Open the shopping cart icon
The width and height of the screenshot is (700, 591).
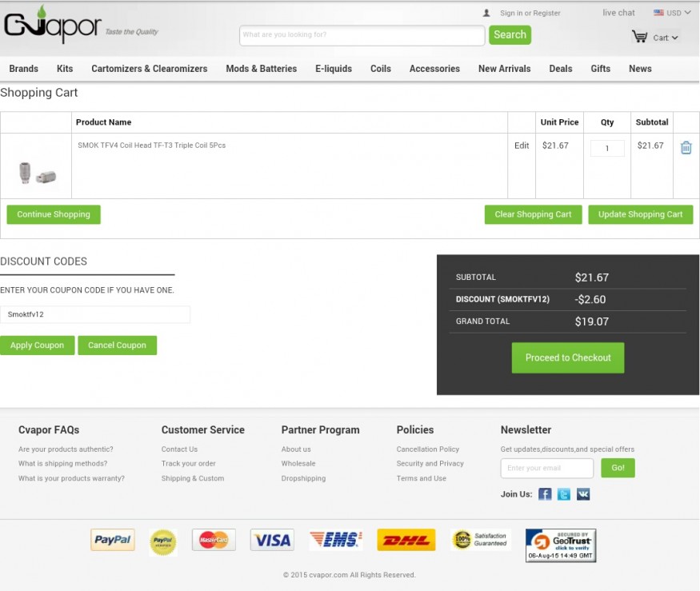pos(639,37)
